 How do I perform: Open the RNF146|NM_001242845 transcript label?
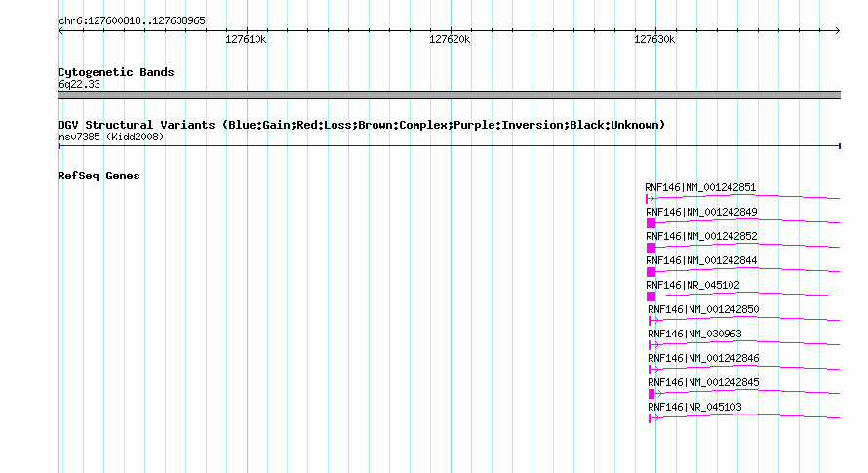point(703,382)
